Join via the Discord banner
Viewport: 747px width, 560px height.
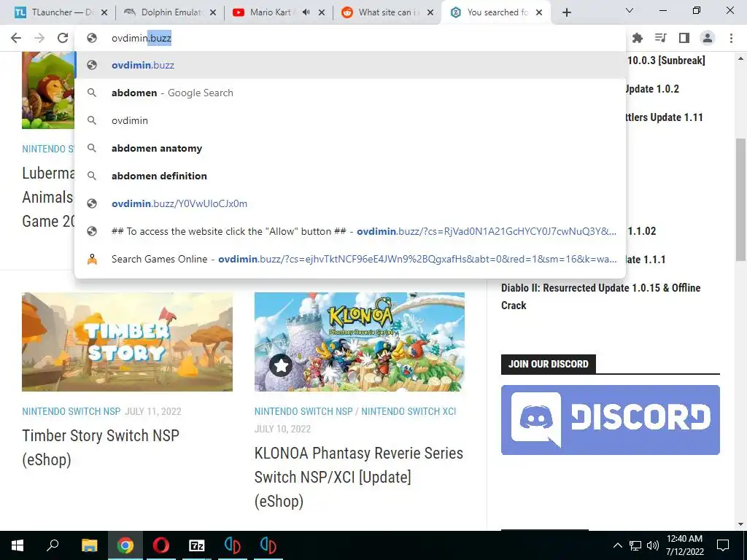[611, 420]
